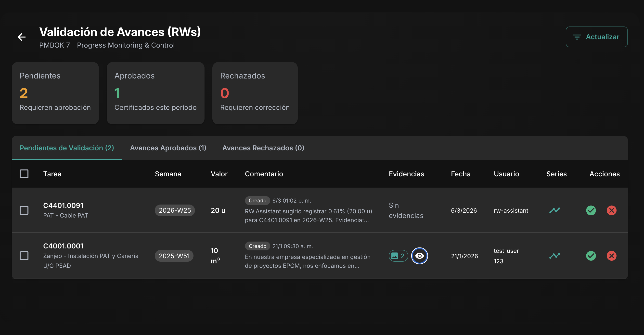Open the Pendientes summary card
This screenshot has width=644, height=335.
click(x=55, y=93)
